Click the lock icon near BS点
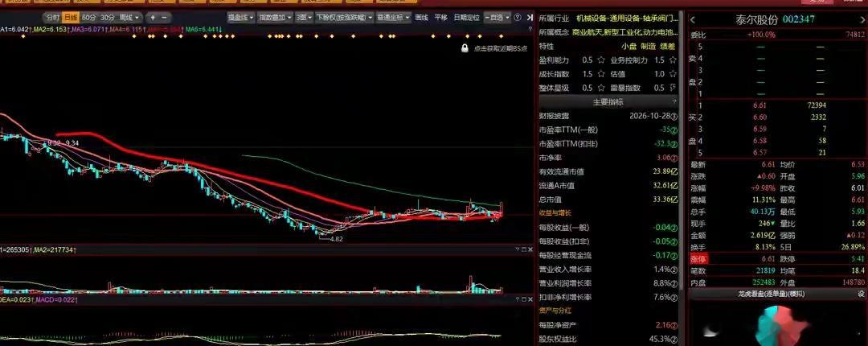The width and height of the screenshot is (868, 346). point(465,48)
